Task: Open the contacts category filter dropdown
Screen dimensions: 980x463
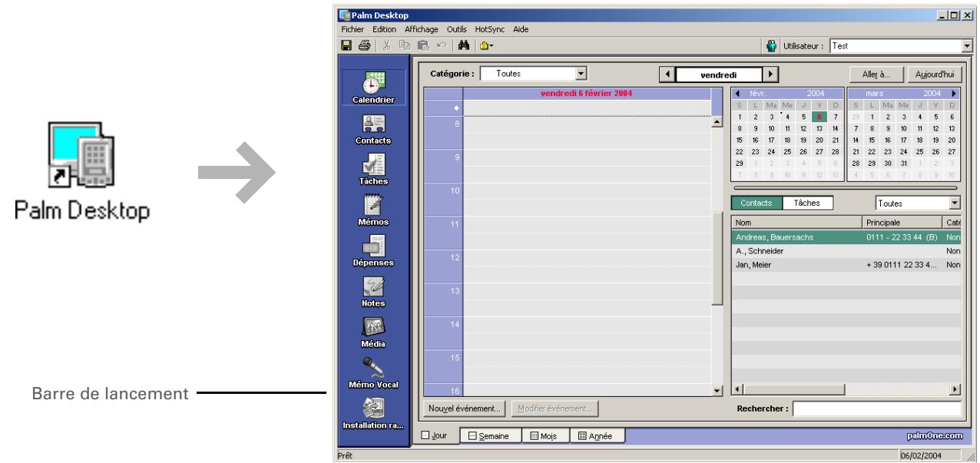Action: 955,203
